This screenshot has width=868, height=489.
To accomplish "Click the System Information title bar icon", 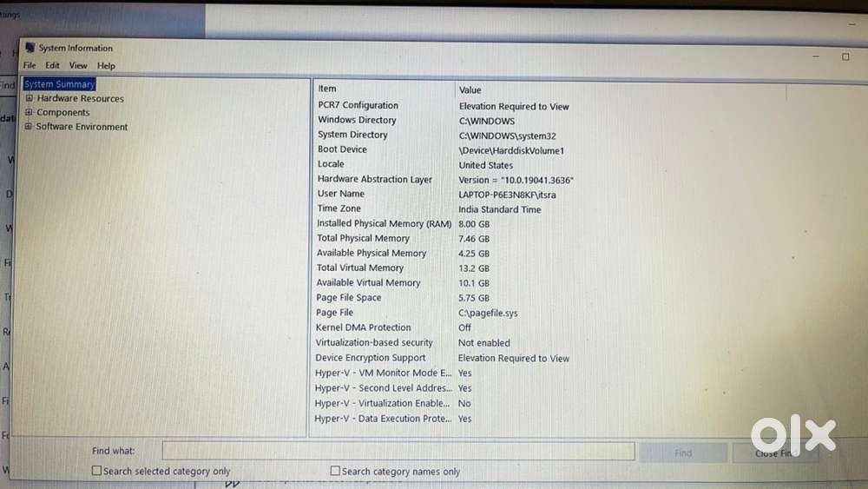I will click(30, 48).
